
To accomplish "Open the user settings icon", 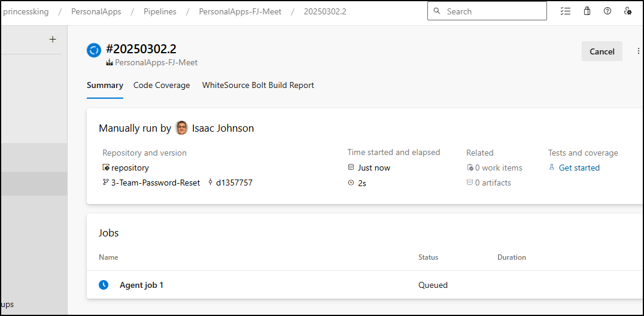I will (x=628, y=11).
